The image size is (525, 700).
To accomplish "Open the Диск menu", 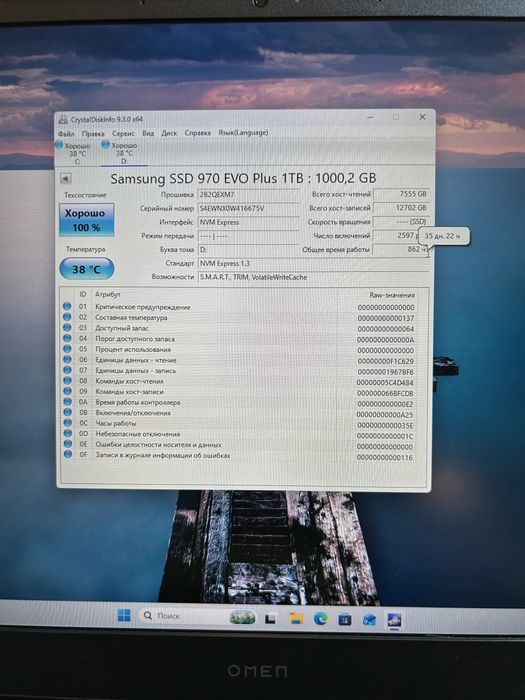I will click(x=169, y=133).
